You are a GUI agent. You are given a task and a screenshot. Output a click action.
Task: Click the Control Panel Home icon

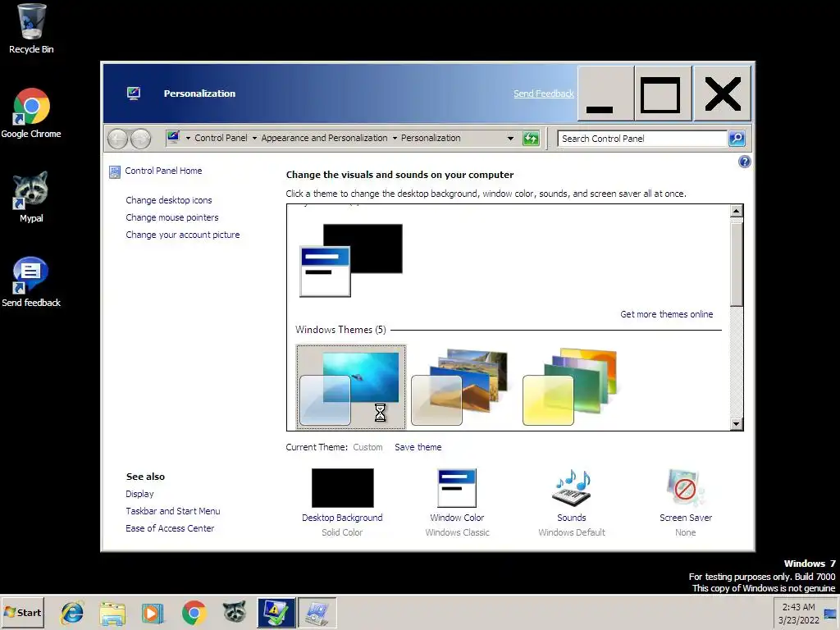coord(115,171)
